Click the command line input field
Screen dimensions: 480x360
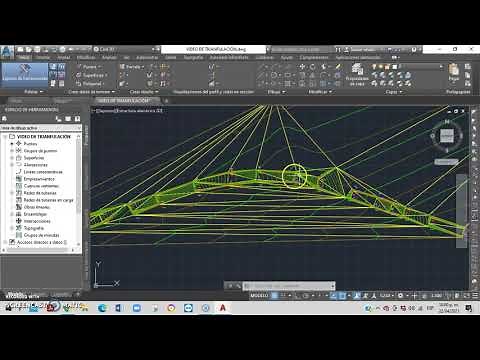pos(289,286)
